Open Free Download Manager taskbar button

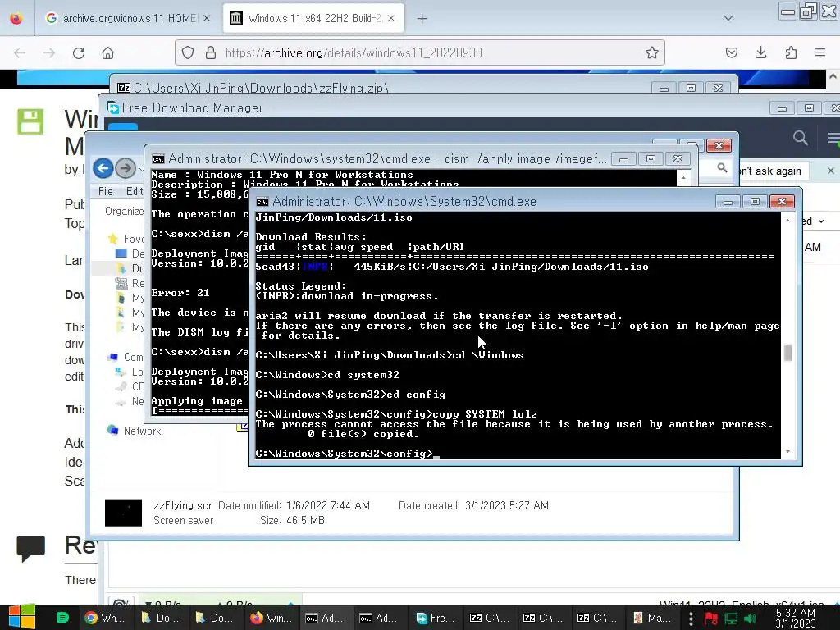click(436, 618)
